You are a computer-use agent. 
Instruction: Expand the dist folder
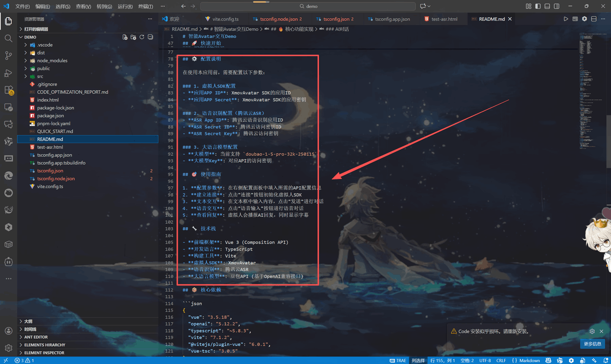click(x=87, y=52)
